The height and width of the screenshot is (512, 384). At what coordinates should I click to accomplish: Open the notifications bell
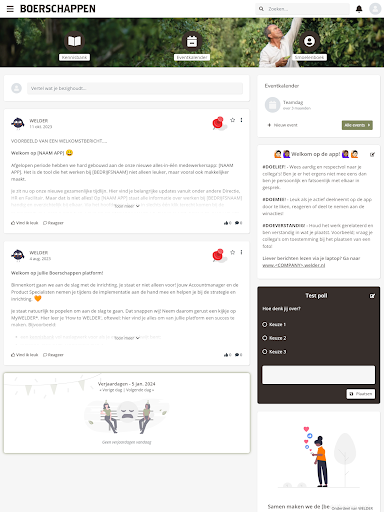359,9
